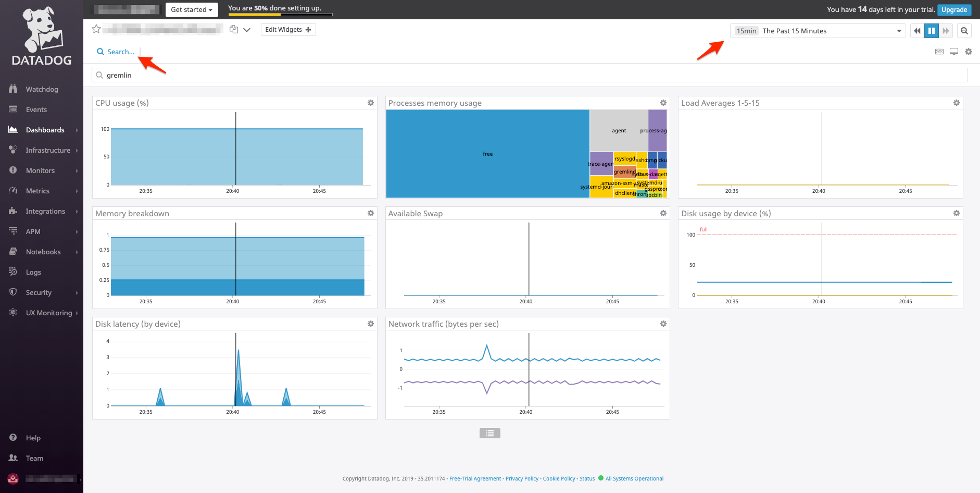Image resolution: width=980 pixels, height=493 pixels.
Task: Click the Upgrade button
Action: point(954,9)
